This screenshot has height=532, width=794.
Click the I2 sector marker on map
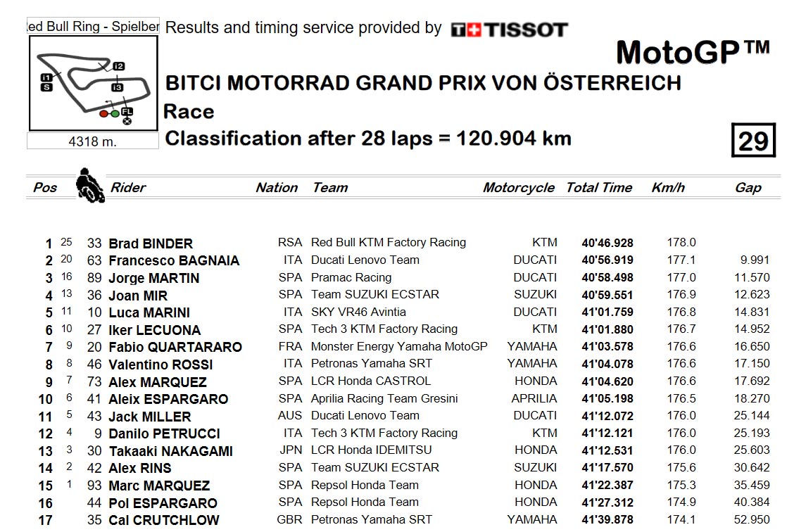pyautogui.click(x=118, y=66)
